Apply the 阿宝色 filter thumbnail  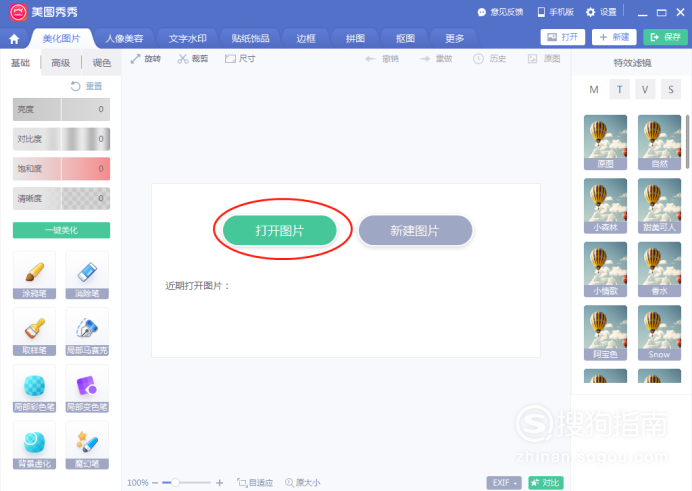coord(605,333)
